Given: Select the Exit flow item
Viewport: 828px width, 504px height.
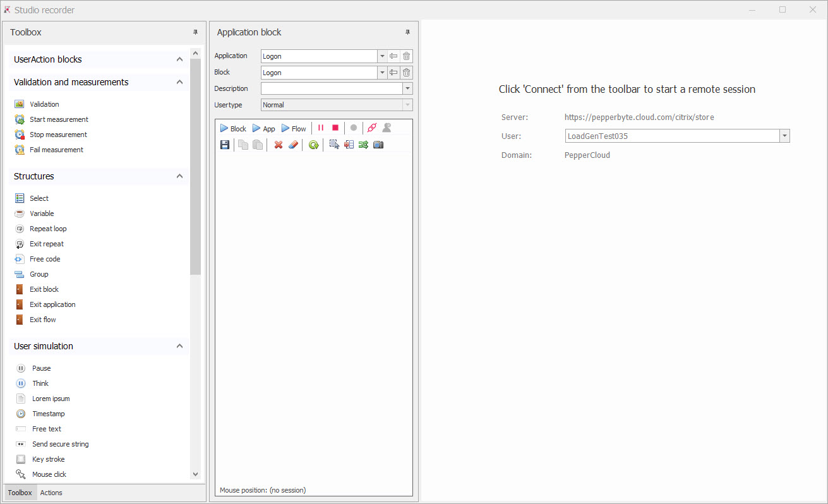Looking at the screenshot, I should click(35, 320).
